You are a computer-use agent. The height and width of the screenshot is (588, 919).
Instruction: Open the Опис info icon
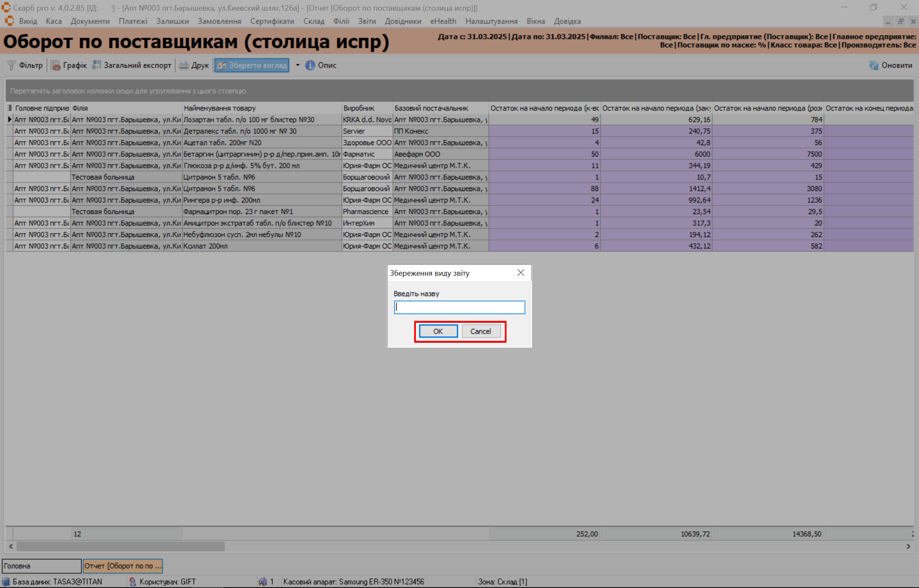[310, 65]
